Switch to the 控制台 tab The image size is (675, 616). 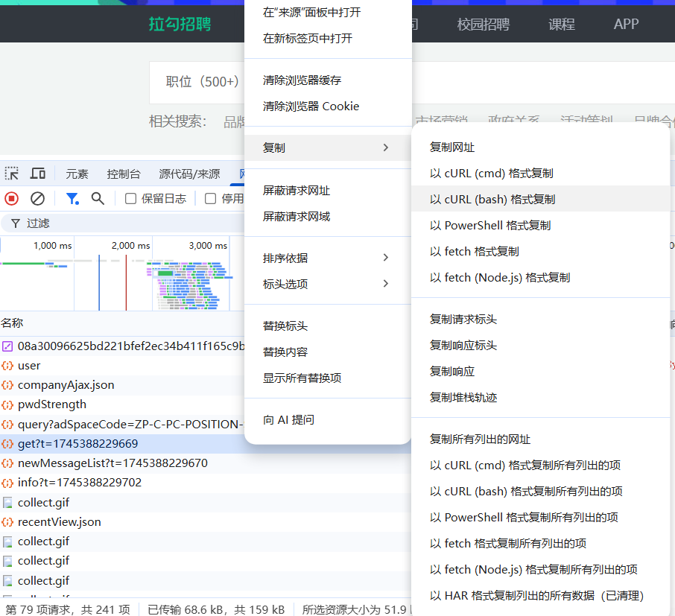pyautogui.click(x=123, y=174)
